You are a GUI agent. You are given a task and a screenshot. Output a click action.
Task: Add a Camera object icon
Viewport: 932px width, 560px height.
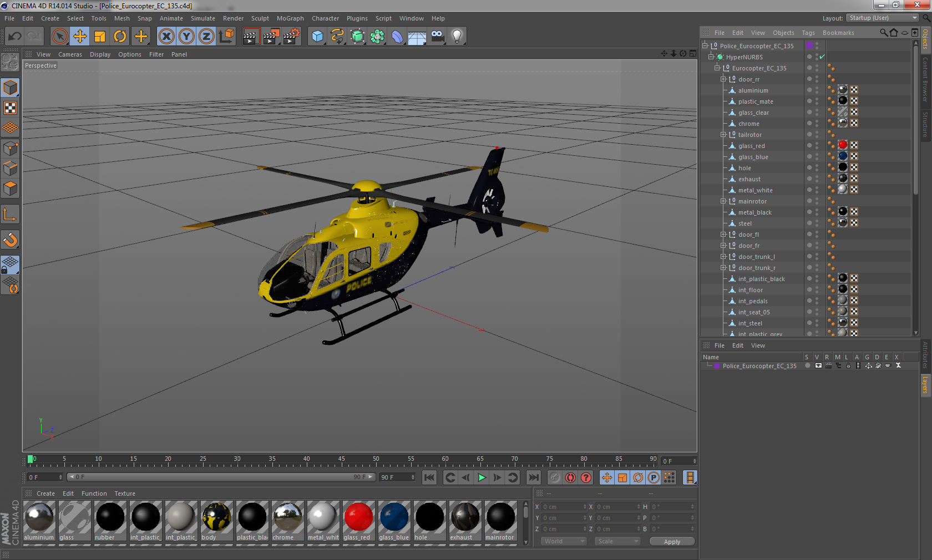(437, 37)
